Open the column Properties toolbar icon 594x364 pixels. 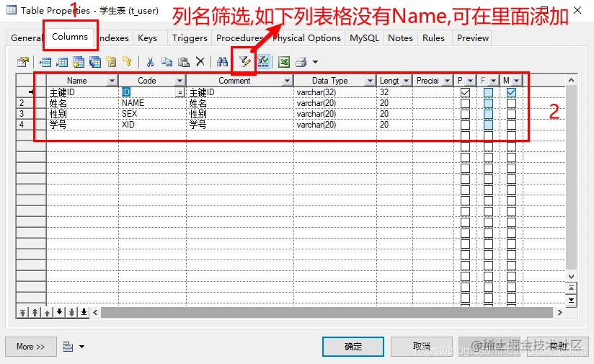(x=23, y=62)
